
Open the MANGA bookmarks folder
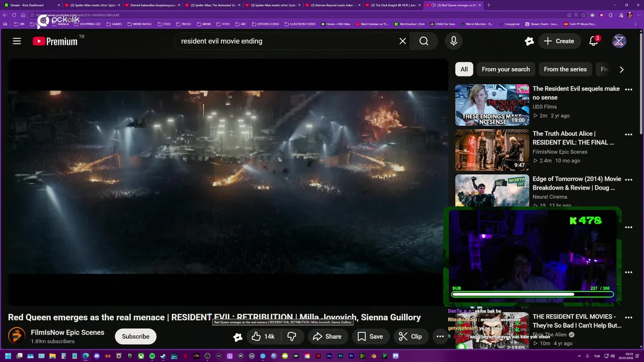(60, 24)
